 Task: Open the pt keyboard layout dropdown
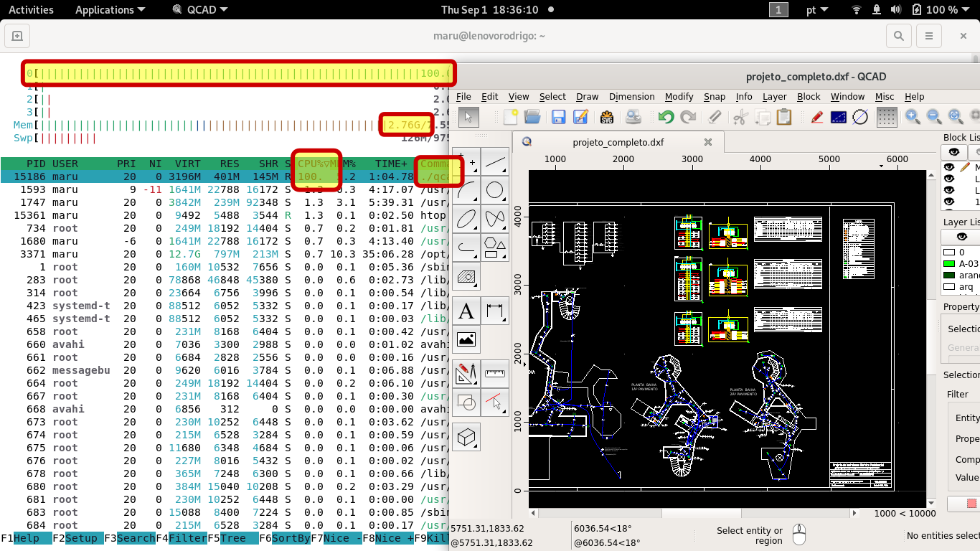click(x=816, y=9)
